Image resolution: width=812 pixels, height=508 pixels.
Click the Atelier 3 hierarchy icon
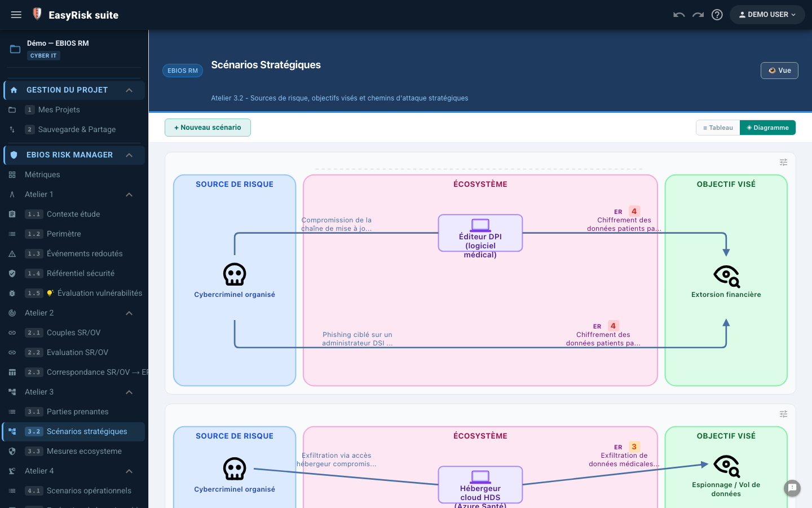12,392
